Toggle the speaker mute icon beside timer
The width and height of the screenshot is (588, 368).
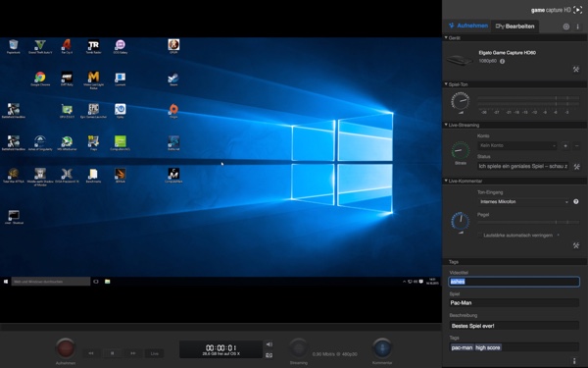pos(269,344)
